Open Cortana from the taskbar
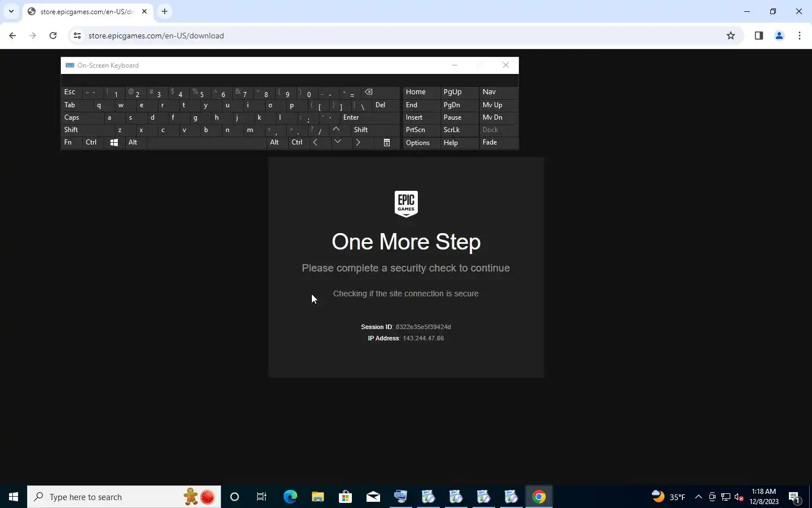 pos(235,497)
